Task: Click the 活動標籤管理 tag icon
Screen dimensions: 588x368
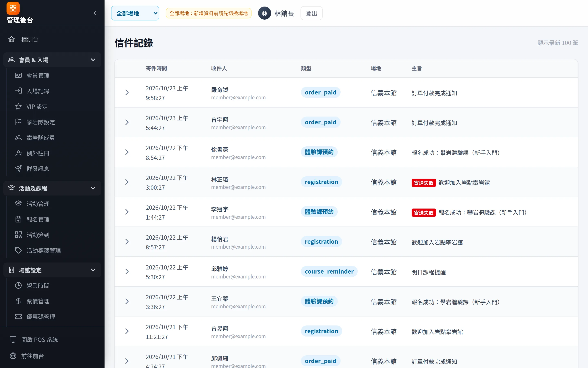Action: (18, 250)
